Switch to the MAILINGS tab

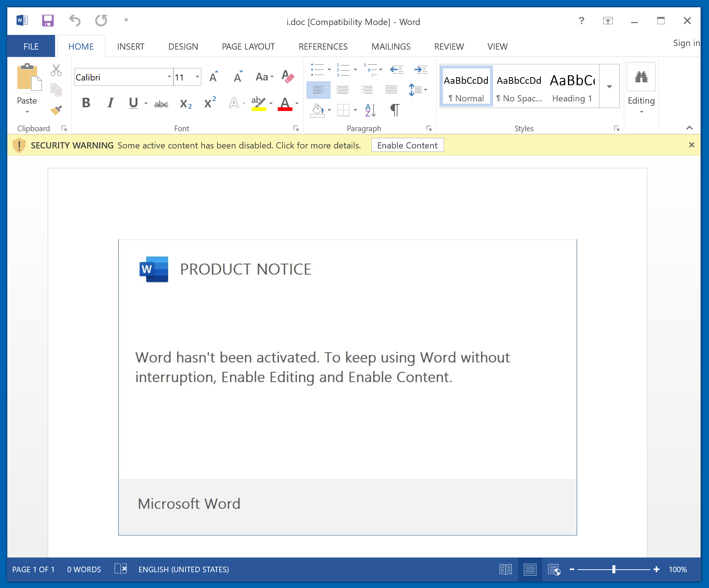[391, 47]
